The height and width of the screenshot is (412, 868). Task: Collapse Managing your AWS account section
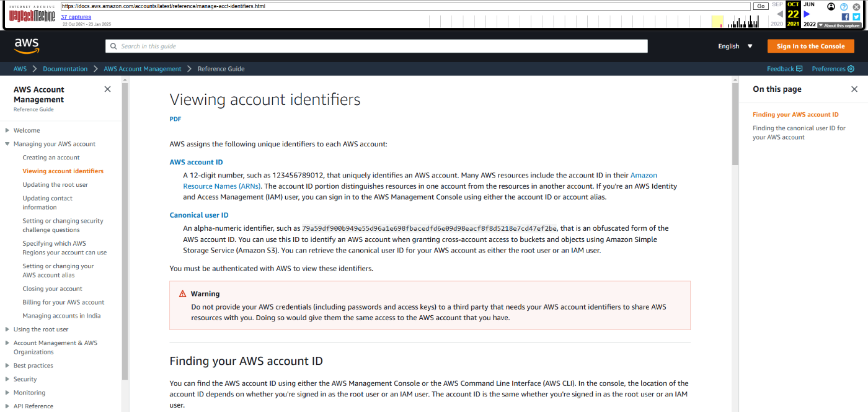(7, 144)
